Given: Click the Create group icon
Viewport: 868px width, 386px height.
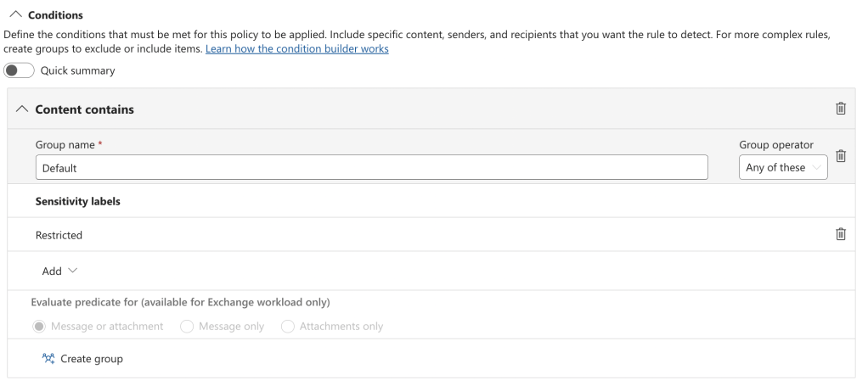Looking at the screenshot, I should 48,359.
